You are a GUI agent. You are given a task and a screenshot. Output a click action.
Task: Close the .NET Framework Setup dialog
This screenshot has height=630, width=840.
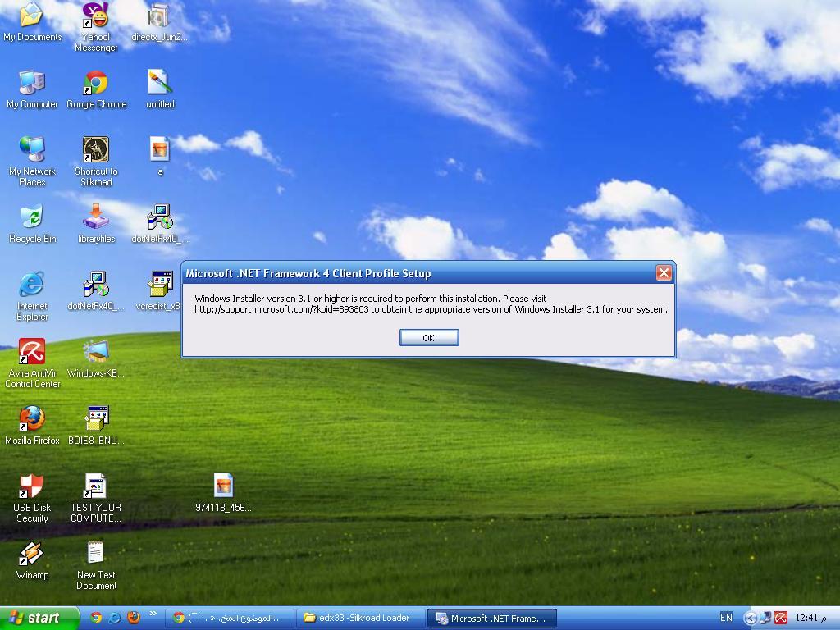pos(664,273)
